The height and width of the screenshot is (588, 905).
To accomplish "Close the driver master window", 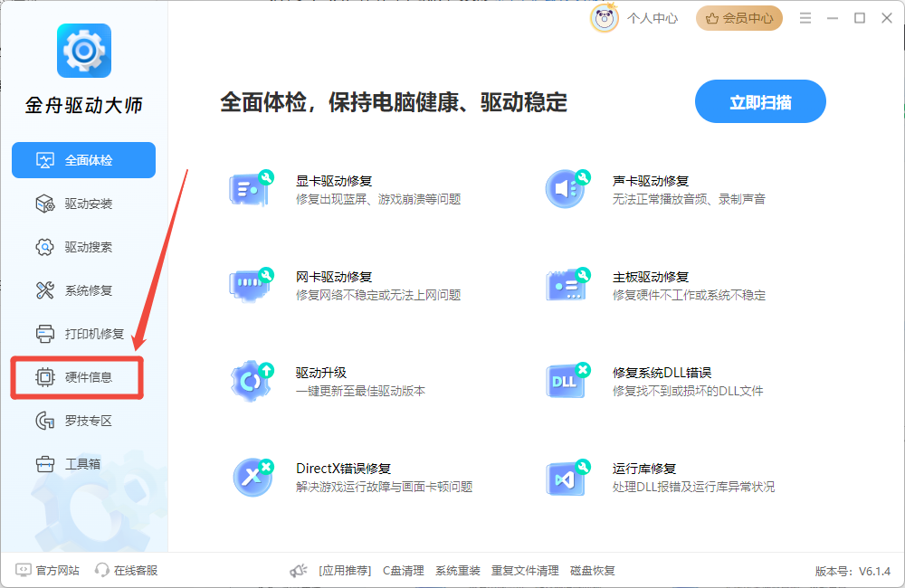I will point(887,18).
